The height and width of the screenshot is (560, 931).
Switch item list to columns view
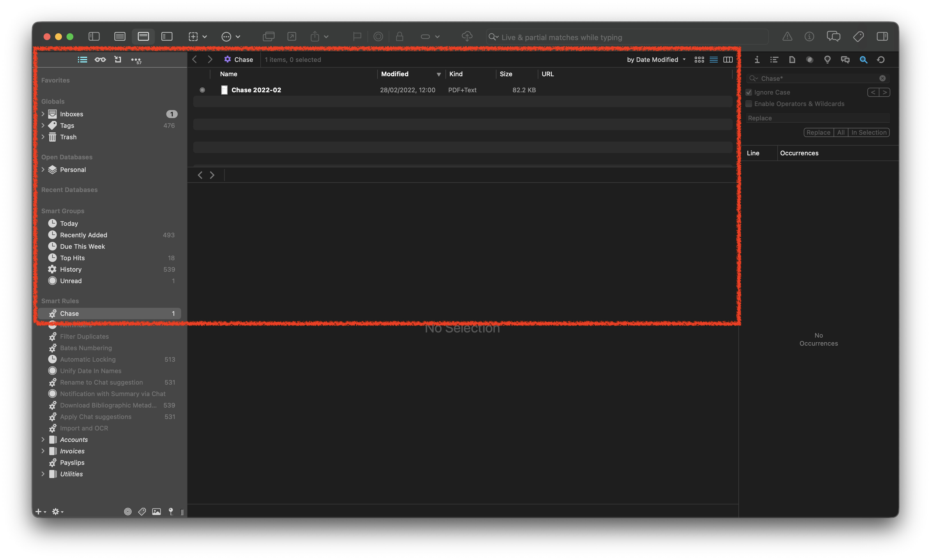pos(727,60)
